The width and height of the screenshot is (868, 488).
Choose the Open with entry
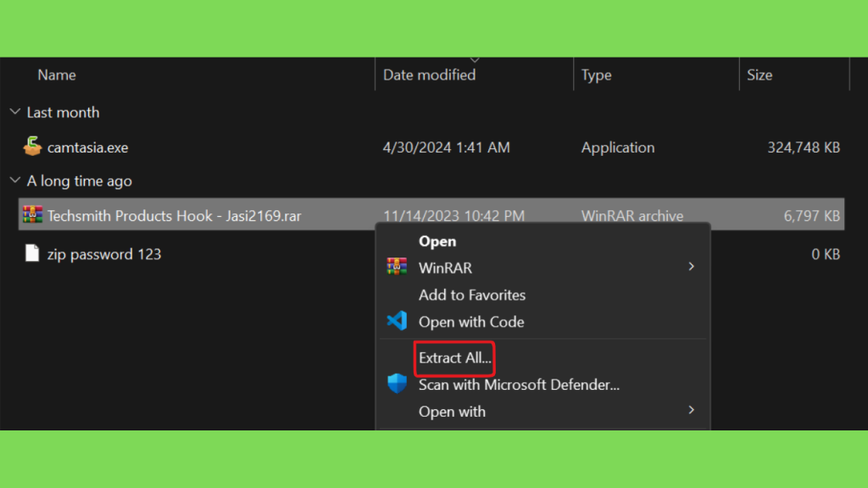point(452,412)
